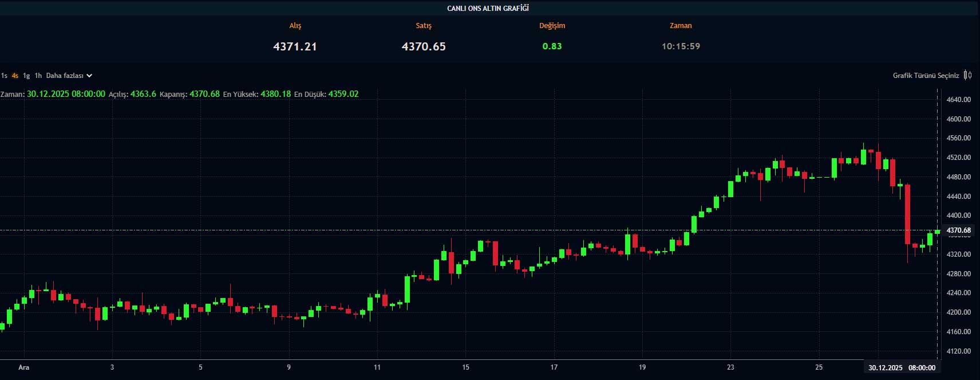Click the Açılış value 4363.6
The image size is (980, 380).
point(143,94)
